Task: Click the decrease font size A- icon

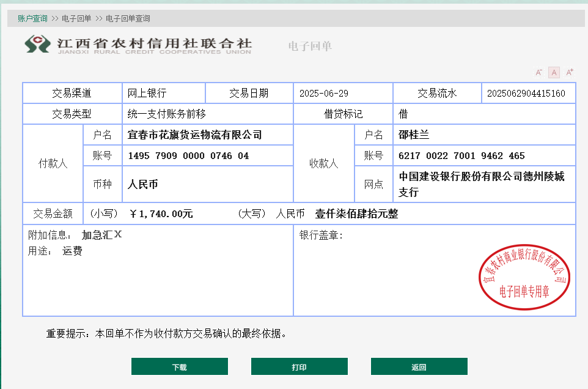Action: pos(538,72)
